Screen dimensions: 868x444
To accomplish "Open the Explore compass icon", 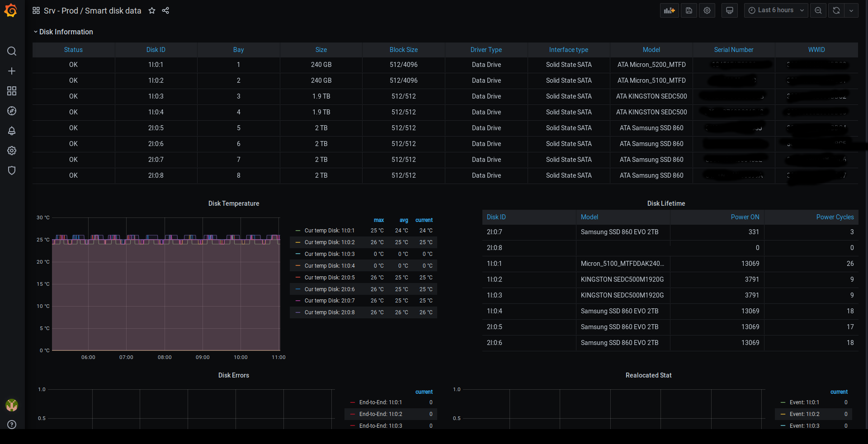I will (12, 111).
